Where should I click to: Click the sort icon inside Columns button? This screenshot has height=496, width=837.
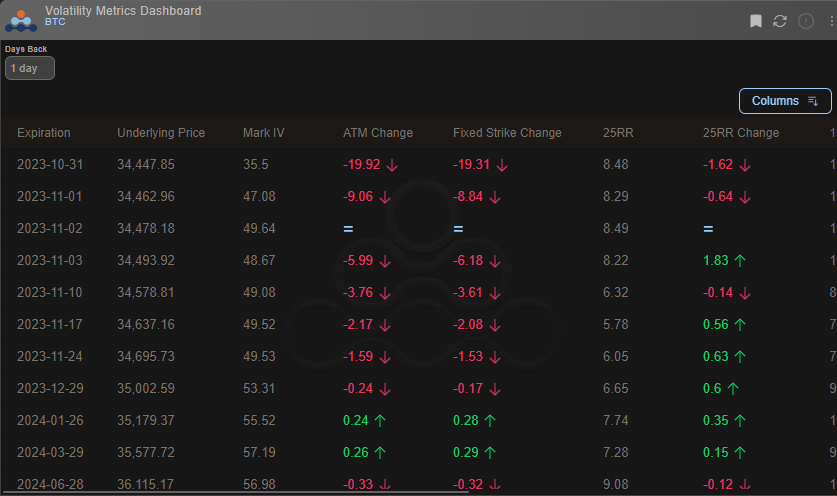(x=813, y=101)
